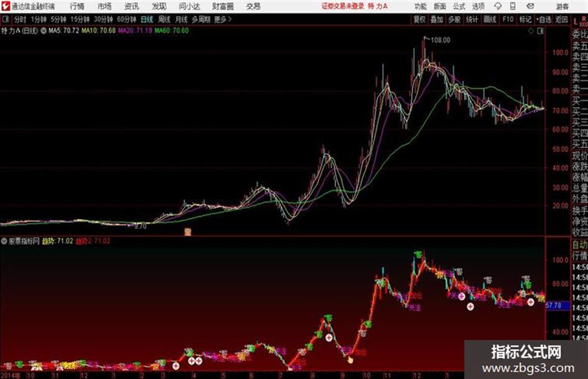
Task: Open the 选项 menu
Action: tap(478, 6)
